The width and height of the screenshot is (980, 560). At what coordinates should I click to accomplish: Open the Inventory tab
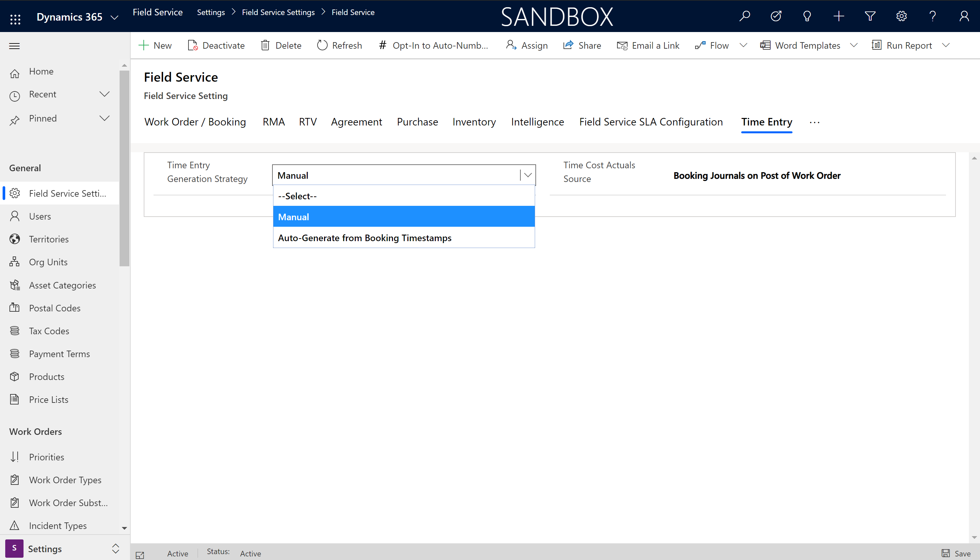click(x=474, y=122)
